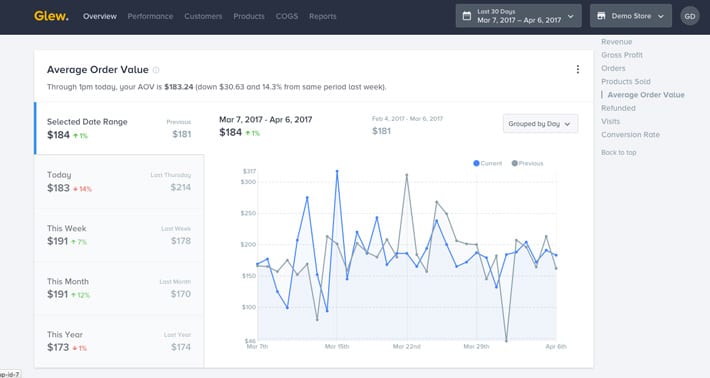Click the info icon next to Average Order Value
Screen dimensions: 710x378
[x=156, y=70]
